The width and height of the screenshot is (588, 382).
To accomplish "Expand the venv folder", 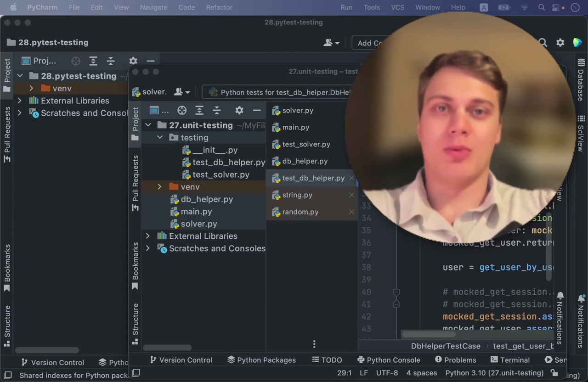I will tap(159, 186).
